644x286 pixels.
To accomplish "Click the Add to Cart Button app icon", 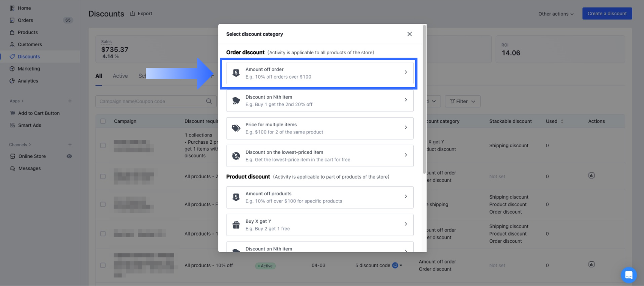I will pos(13,113).
